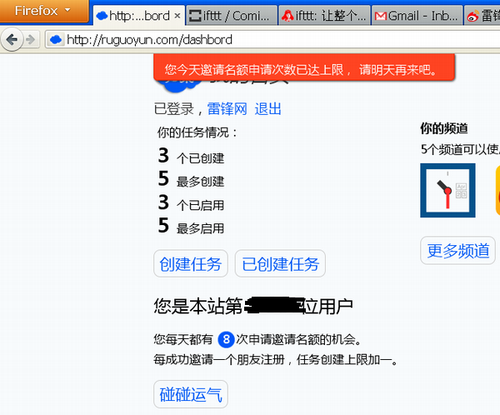Click the blue cloud site icon in address bar
The image size is (500, 415).
coord(55,40)
